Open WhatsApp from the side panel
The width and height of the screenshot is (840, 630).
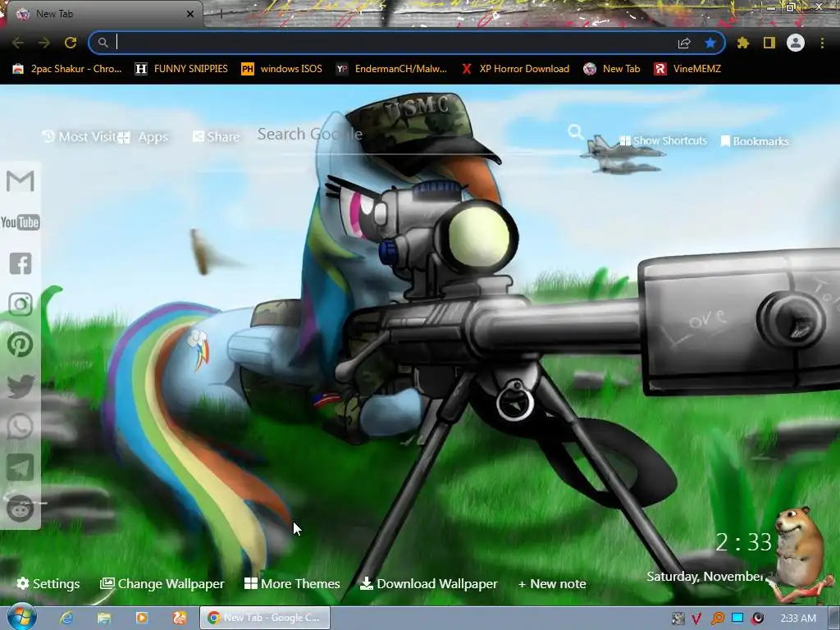pos(21,427)
